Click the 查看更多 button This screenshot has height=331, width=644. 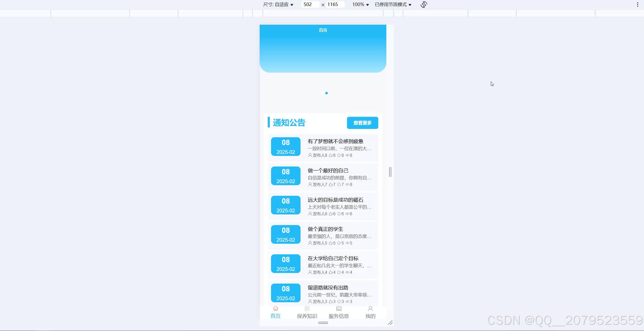(x=362, y=123)
